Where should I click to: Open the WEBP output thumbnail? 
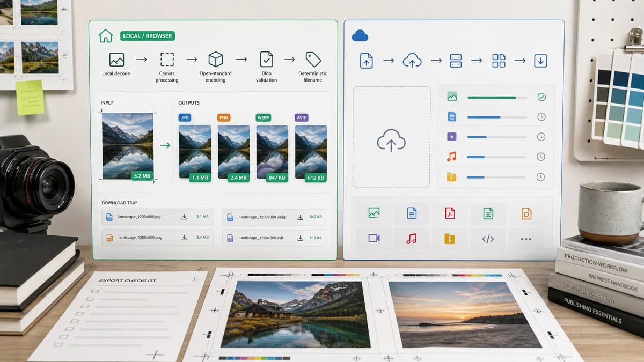click(x=272, y=152)
